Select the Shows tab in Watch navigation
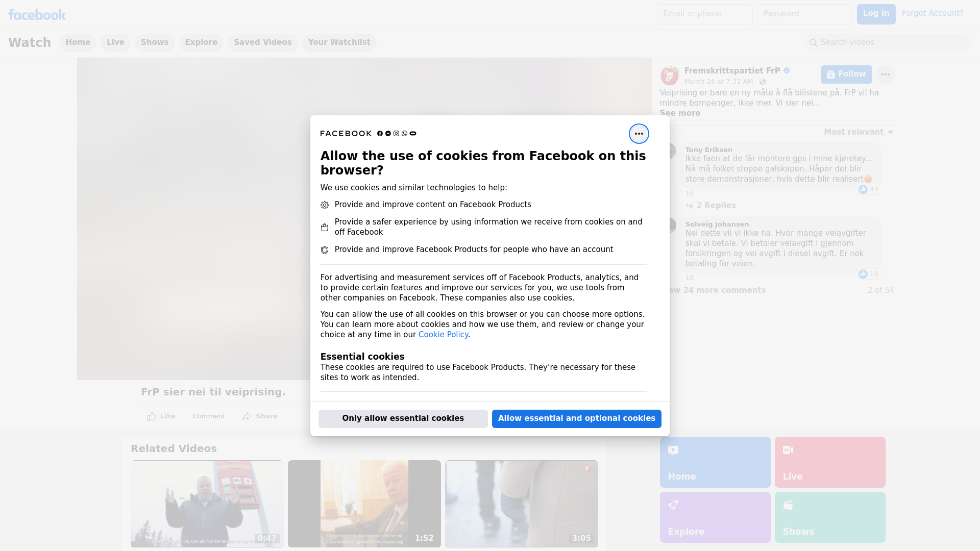 coord(155,42)
